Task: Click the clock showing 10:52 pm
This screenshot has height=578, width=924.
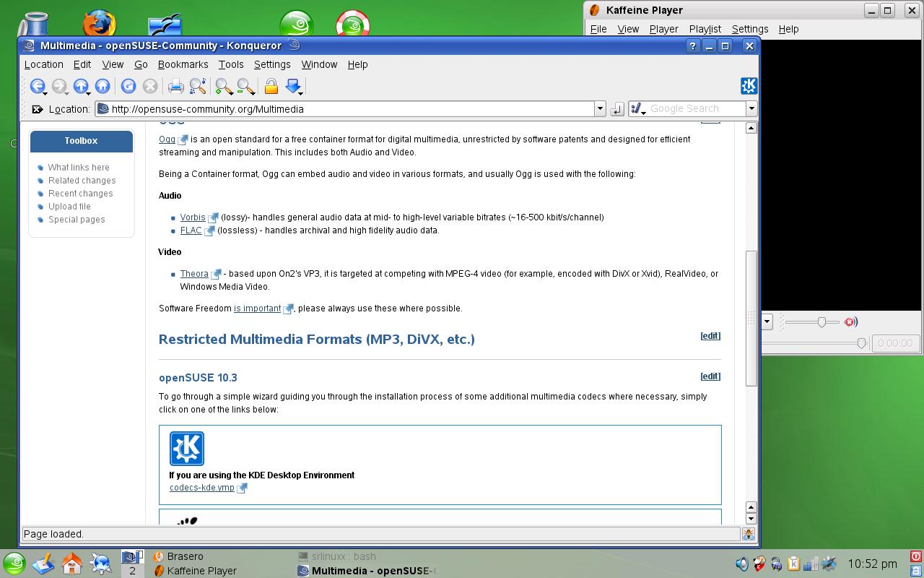Action: (x=872, y=564)
